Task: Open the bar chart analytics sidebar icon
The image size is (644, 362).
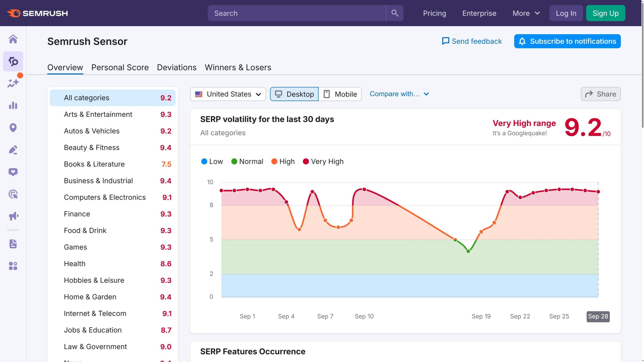Action: click(x=13, y=106)
